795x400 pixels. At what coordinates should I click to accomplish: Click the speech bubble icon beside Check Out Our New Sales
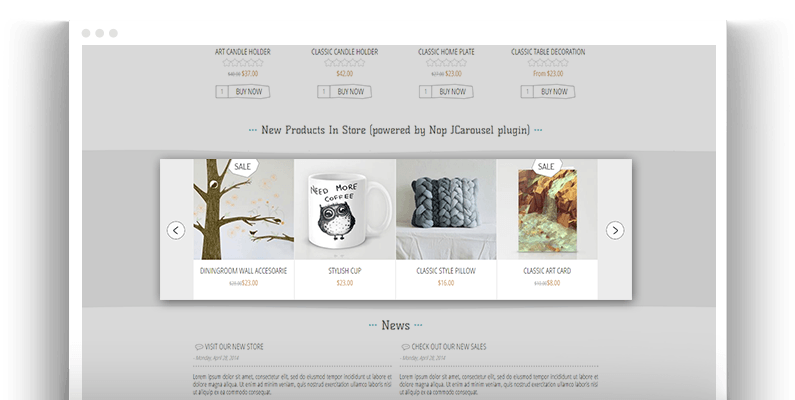pos(406,347)
